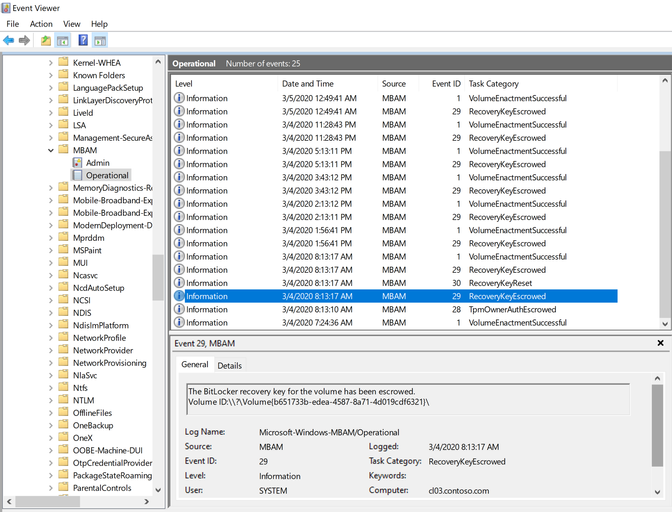The height and width of the screenshot is (512, 672).
Task: Click the Forward arrow toolbar icon
Action: point(24,41)
